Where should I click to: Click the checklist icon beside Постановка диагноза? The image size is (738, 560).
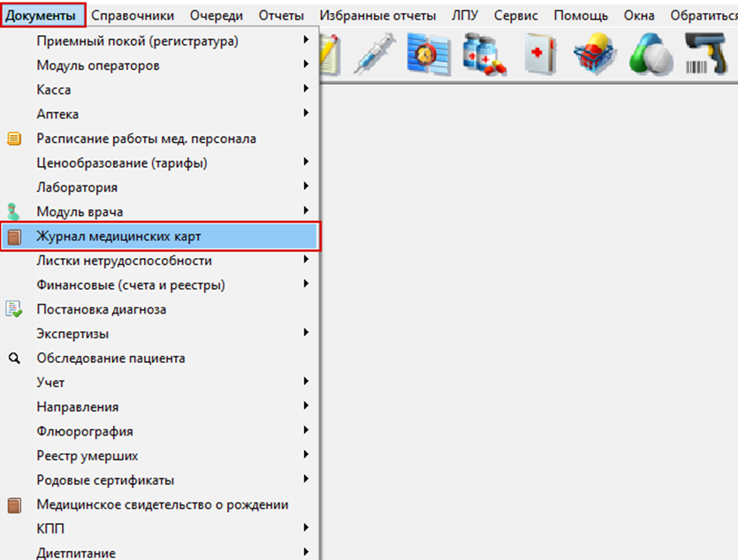click(13, 309)
